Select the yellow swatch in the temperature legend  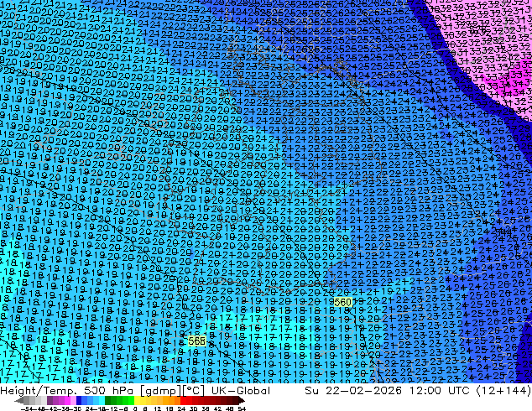click(x=137, y=401)
